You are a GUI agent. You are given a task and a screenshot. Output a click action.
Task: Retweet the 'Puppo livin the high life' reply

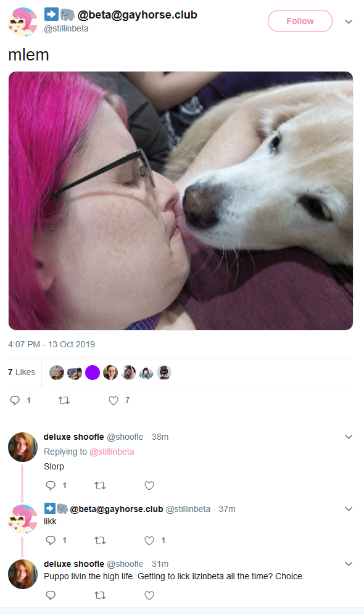100,595
